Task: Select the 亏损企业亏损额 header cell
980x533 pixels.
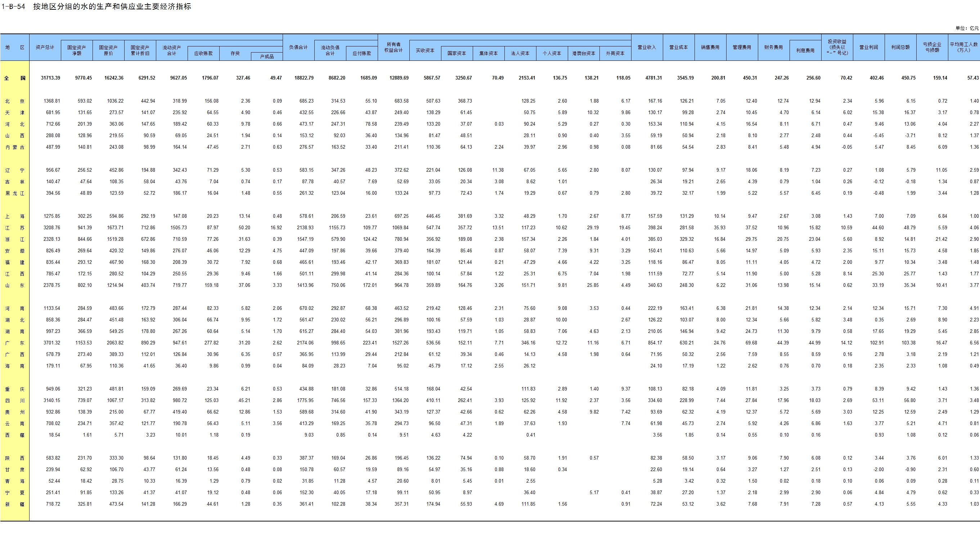Action: [932, 48]
